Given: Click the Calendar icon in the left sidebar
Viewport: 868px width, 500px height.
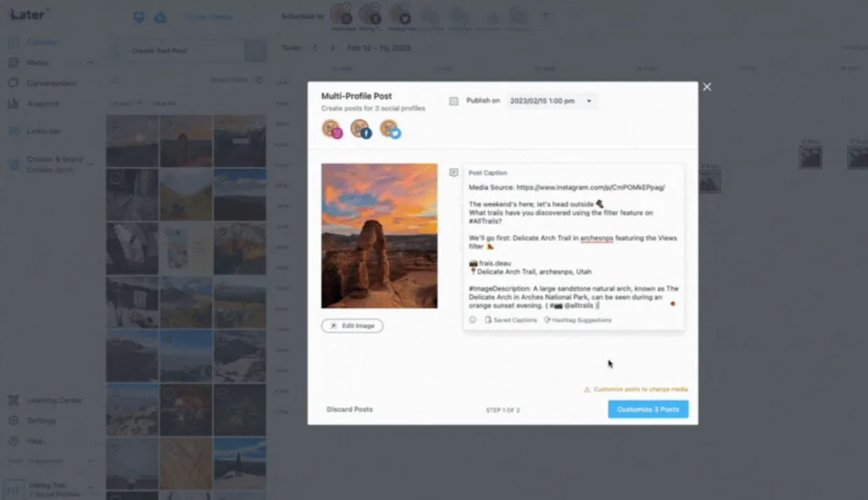Looking at the screenshot, I should tap(14, 42).
